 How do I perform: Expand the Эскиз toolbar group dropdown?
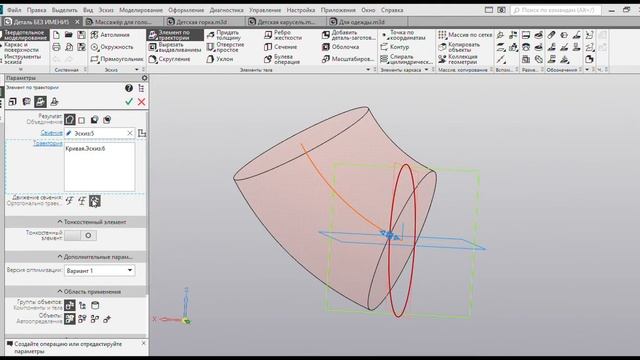point(137,70)
